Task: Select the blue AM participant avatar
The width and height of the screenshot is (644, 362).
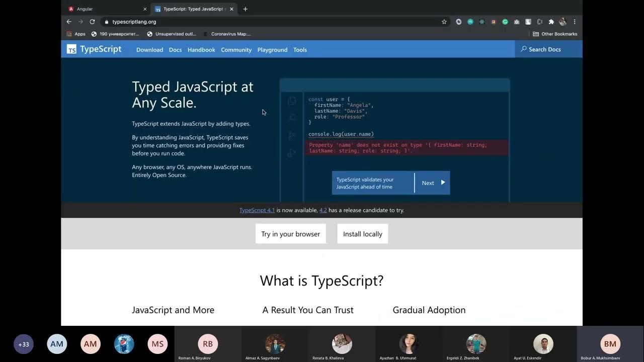Action: [x=57, y=344]
